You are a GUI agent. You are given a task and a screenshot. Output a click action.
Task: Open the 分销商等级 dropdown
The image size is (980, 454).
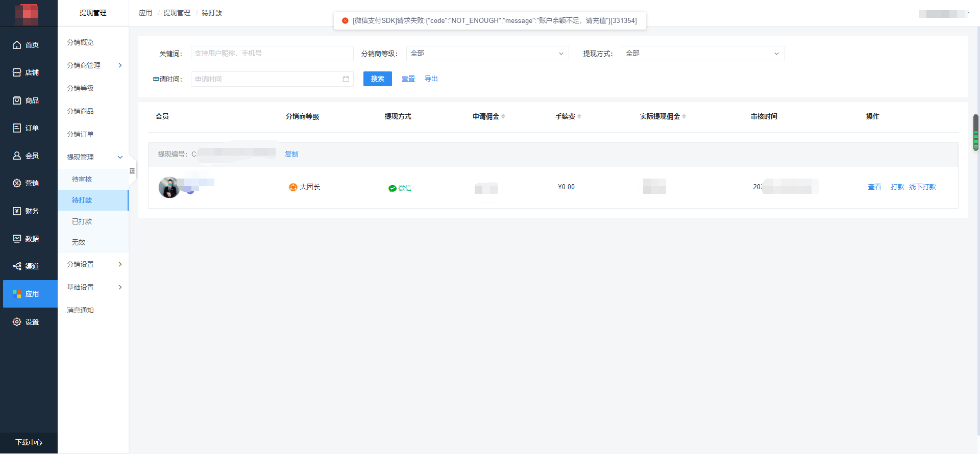487,54
